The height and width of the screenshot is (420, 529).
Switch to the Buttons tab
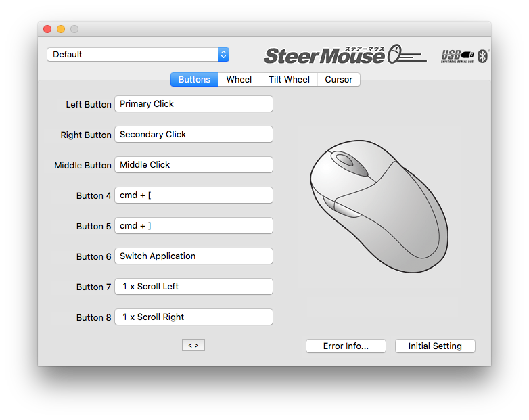(194, 79)
